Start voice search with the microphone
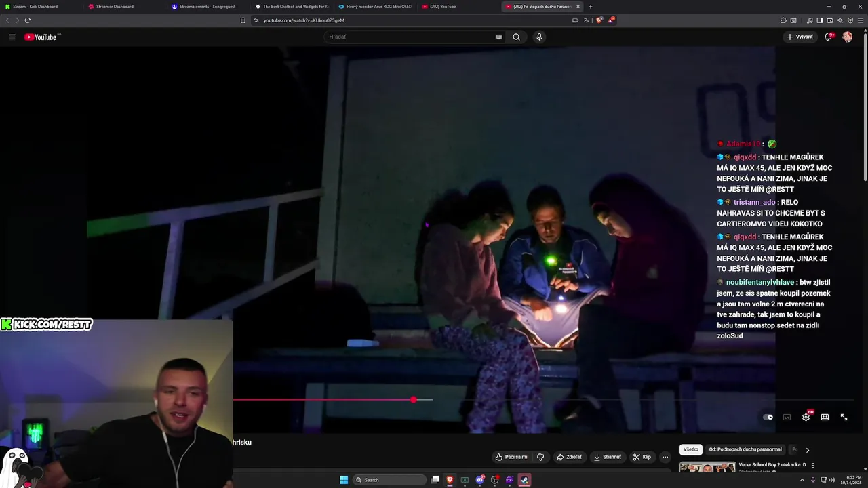This screenshot has width=868, height=488. tap(539, 37)
